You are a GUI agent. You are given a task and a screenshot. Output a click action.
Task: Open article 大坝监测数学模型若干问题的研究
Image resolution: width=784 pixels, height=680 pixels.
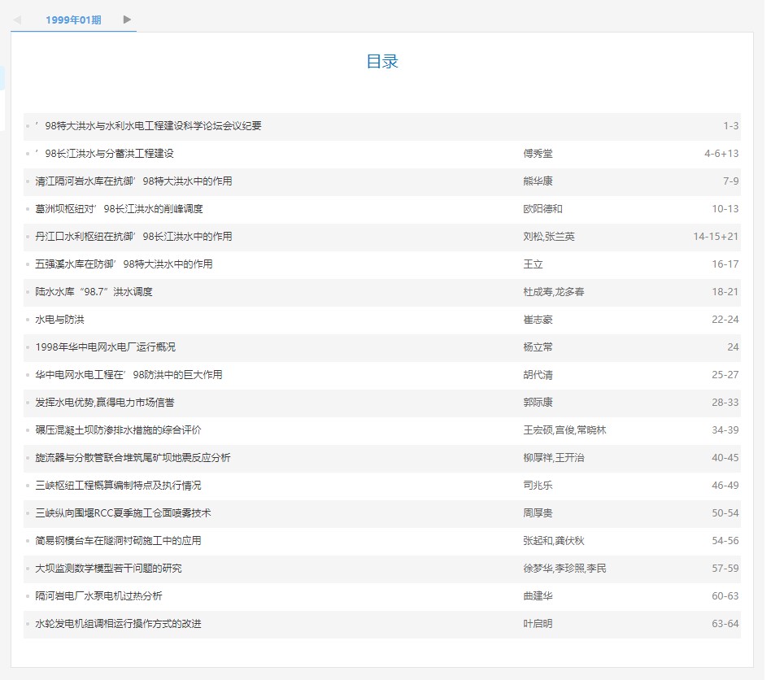[108, 569]
